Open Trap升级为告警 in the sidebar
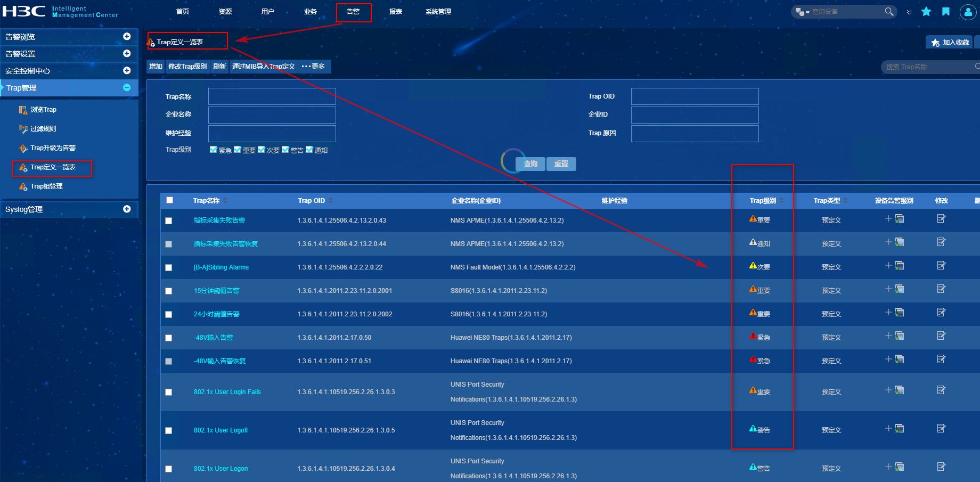This screenshot has height=482, width=980. click(47, 148)
